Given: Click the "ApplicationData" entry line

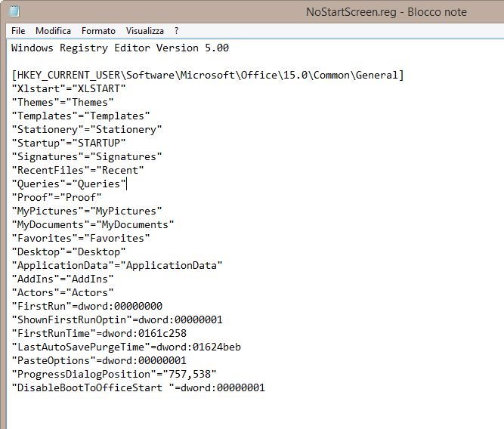Looking at the screenshot, I should click(117, 266).
